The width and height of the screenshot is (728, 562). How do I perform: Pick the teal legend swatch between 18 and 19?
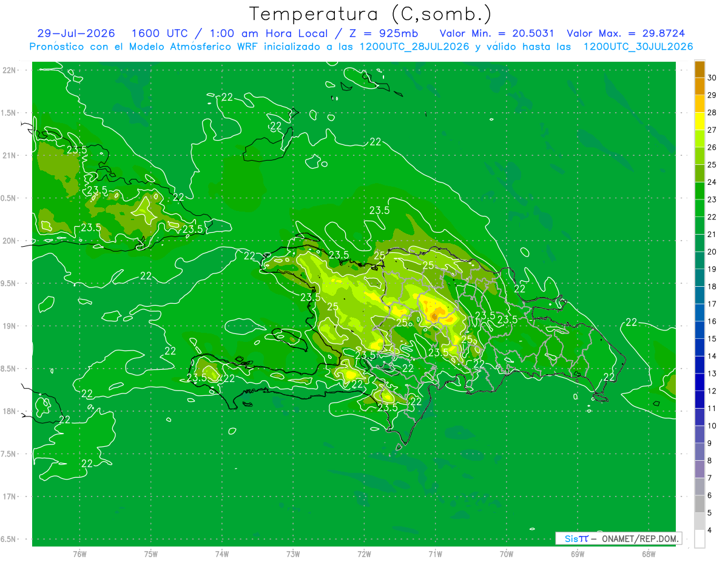click(x=699, y=278)
